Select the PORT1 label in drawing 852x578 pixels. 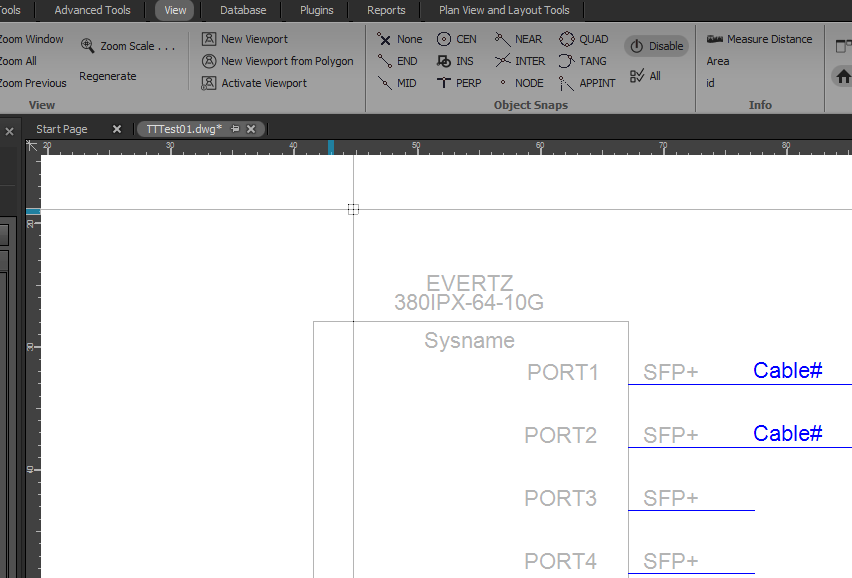coord(563,373)
